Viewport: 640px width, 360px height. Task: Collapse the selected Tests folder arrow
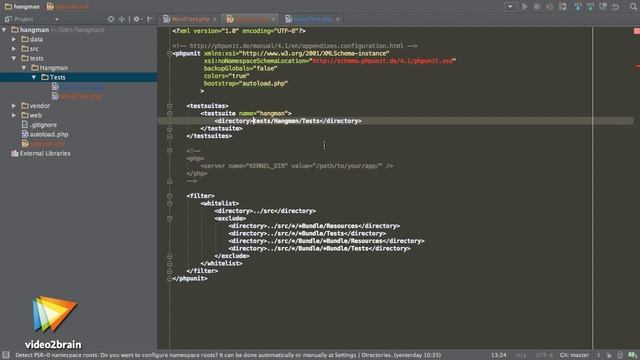[x=34, y=77]
